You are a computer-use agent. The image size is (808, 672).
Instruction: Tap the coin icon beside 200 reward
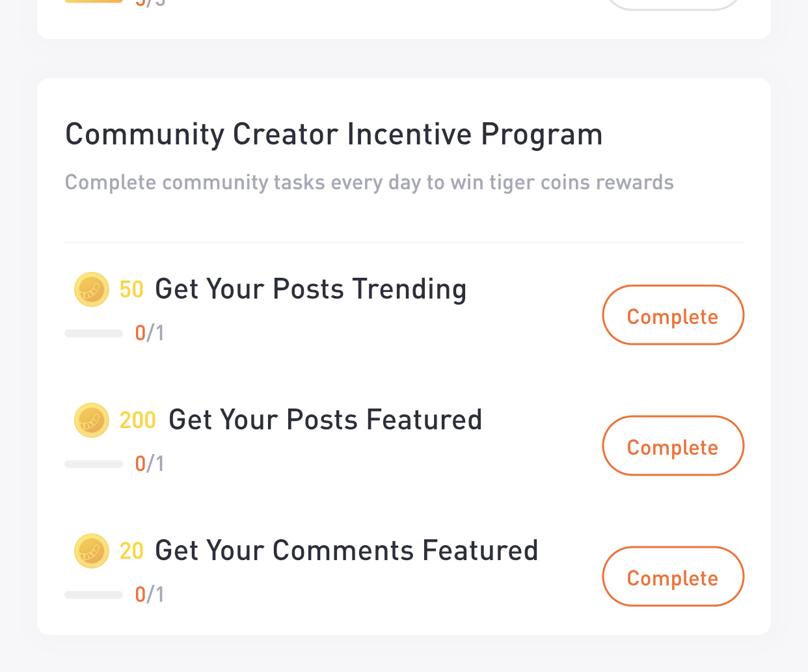click(92, 420)
